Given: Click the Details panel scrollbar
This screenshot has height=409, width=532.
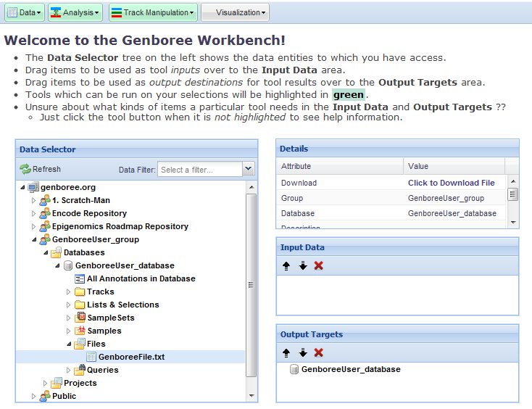Looking at the screenshot, I should point(512,194).
